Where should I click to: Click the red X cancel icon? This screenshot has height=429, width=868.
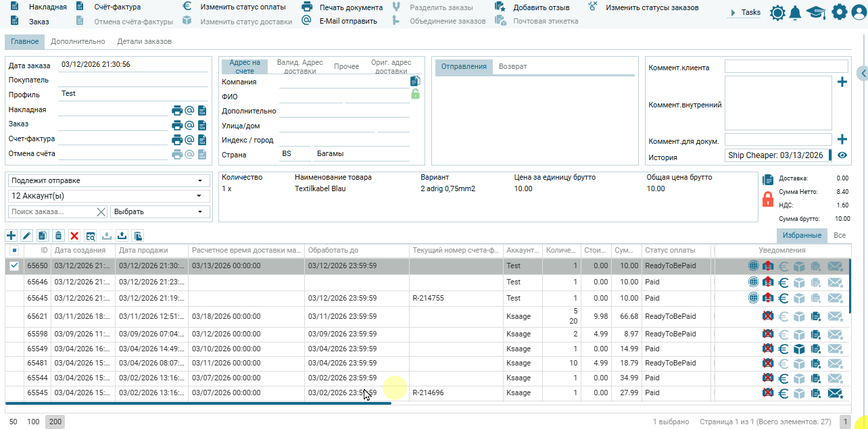pyautogui.click(x=74, y=236)
